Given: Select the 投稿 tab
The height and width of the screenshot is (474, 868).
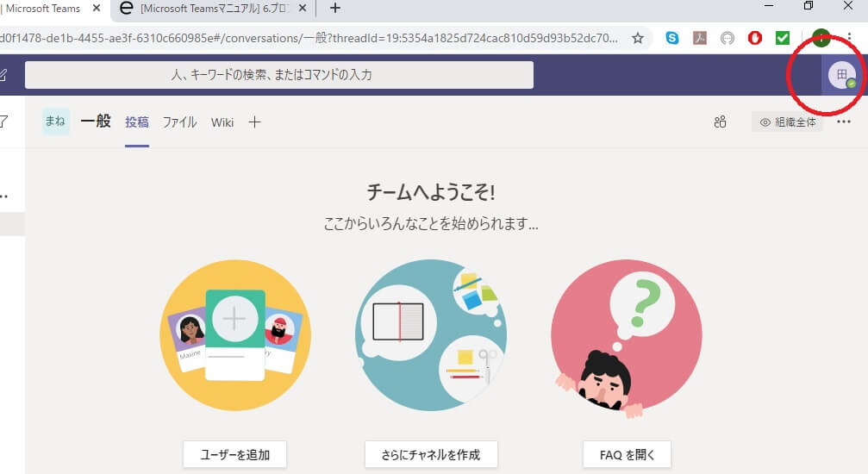Looking at the screenshot, I should (137, 122).
